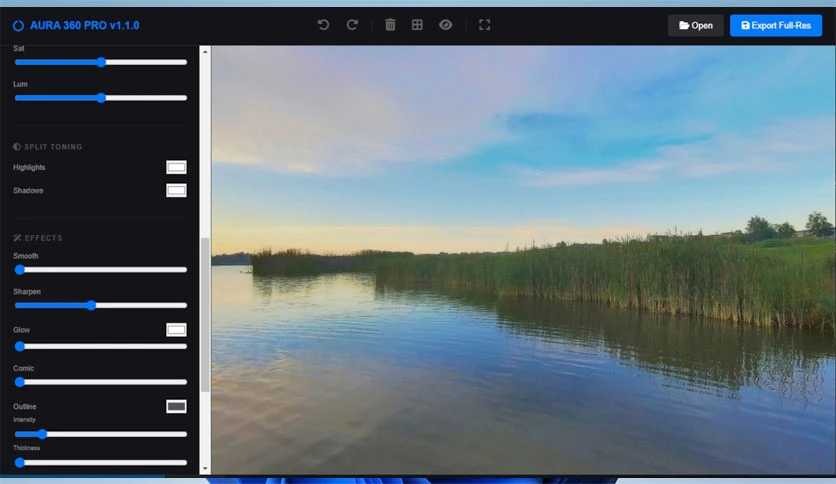
Task: Click the Comic slider track
Action: click(101, 382)
